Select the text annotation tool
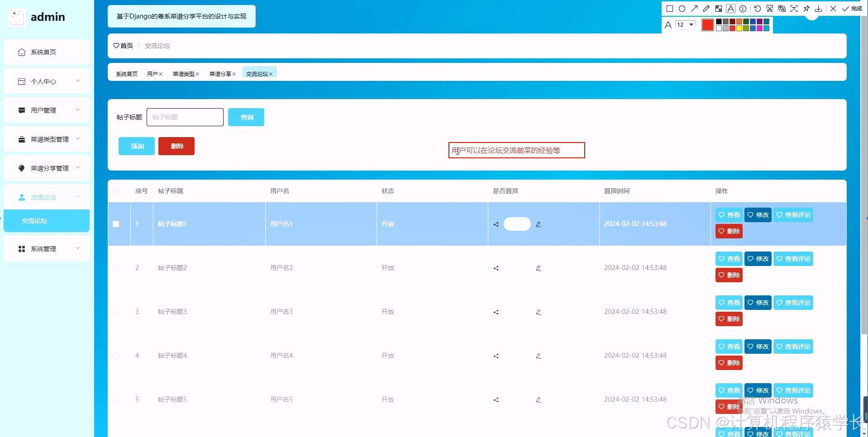Image resolution: width=868 pixels, height=437 pixels. click(x=731, y=9)
